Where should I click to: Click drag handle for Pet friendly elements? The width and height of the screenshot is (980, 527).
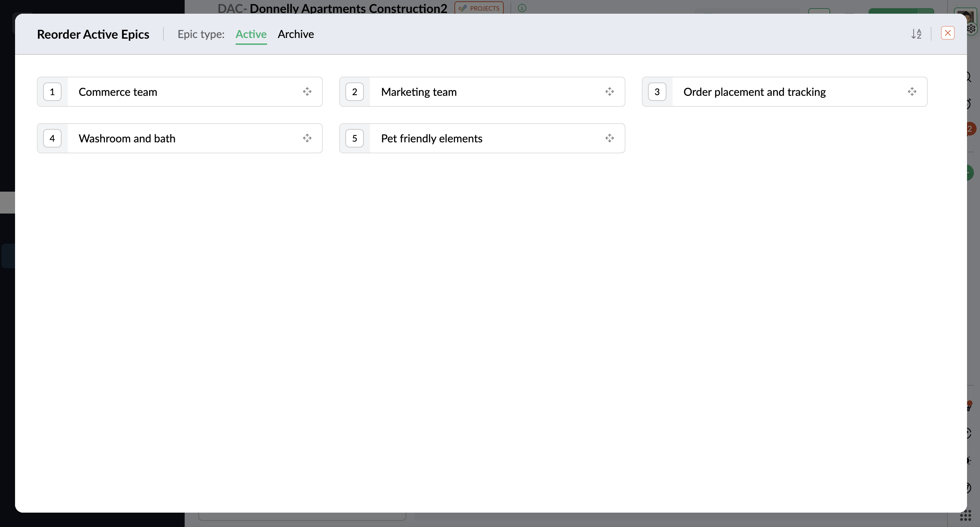pyautogui.click(x=609, y=138)
